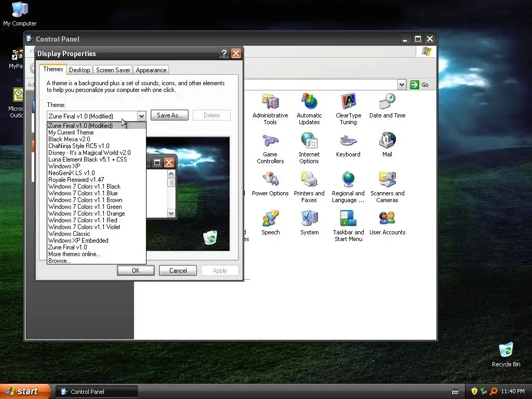Click OK in Display Properties
The height and width of the screenshot is (399, 532).
[136, 270]
